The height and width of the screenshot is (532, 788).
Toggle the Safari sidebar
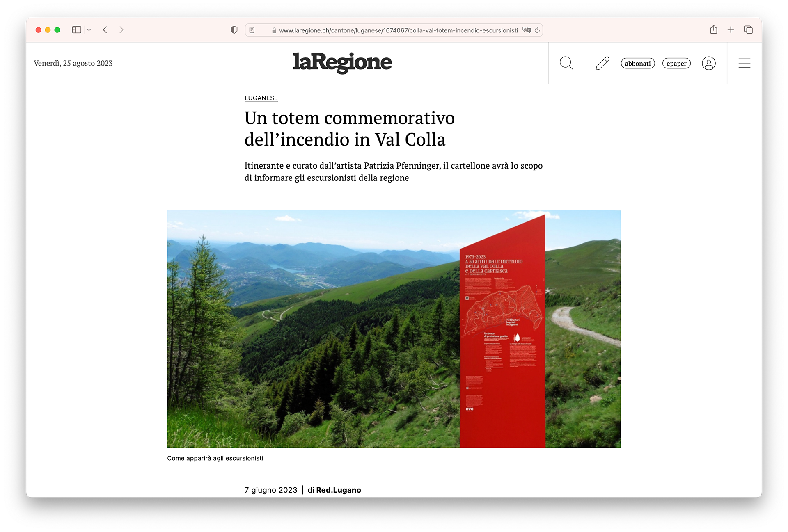click(76, 30)
